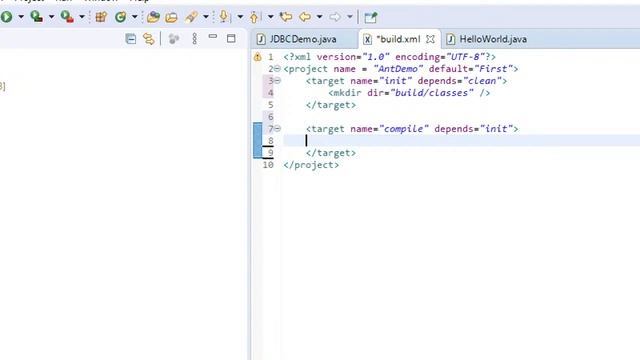
Task: Click the Pin Editor icon
Action: [370, 18]
